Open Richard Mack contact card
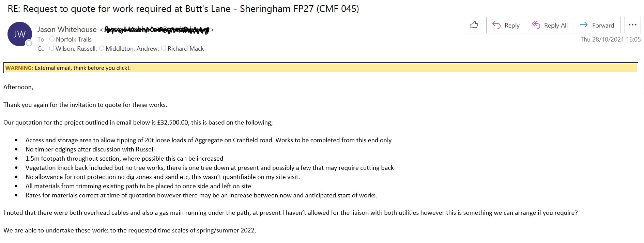The image size is (644, 243). click(x=185, y=49)
